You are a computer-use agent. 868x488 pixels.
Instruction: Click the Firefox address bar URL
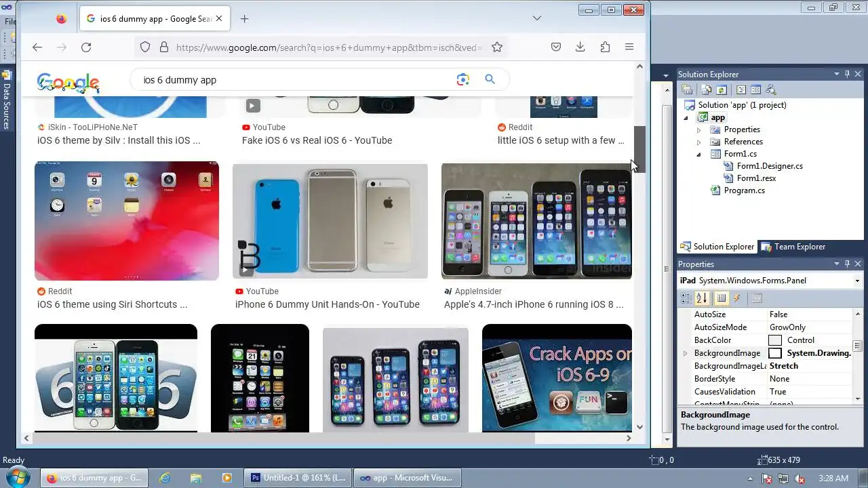point(330,47)
